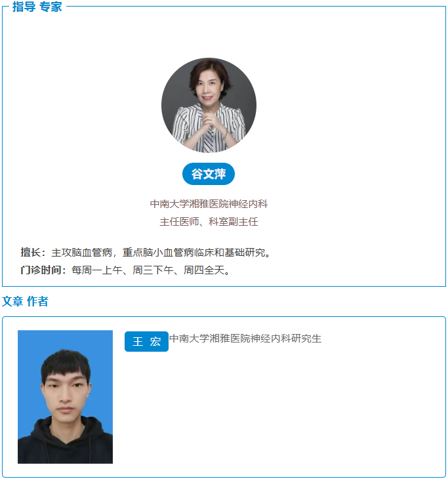Screen dimensions: 448x479
Task: Select the 文章 作者 section heading
Action: [25, 301]
